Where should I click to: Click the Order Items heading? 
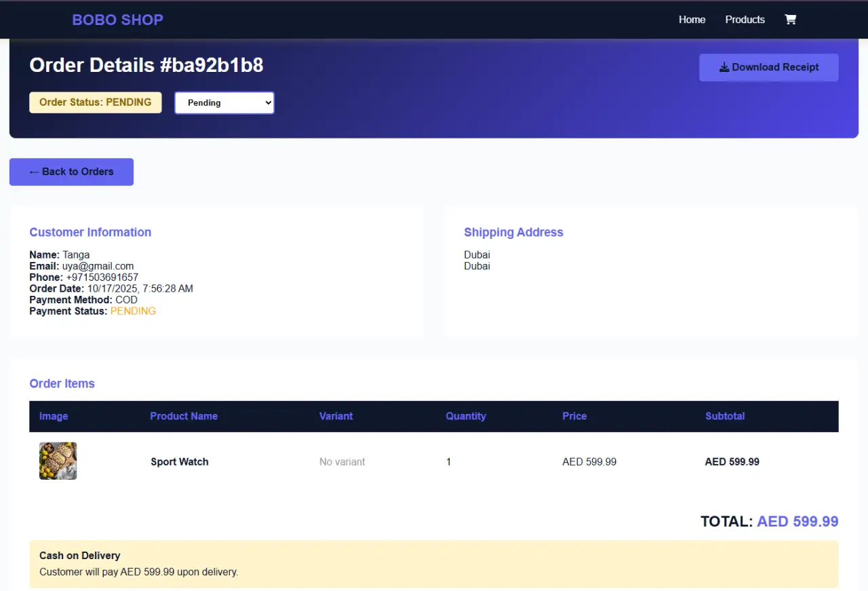[62, 383]
